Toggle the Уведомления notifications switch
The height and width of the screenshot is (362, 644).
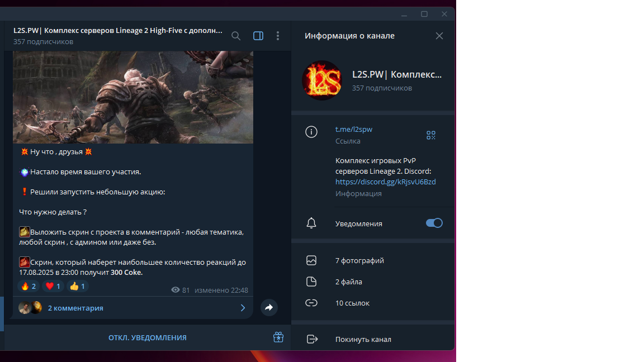434,223
